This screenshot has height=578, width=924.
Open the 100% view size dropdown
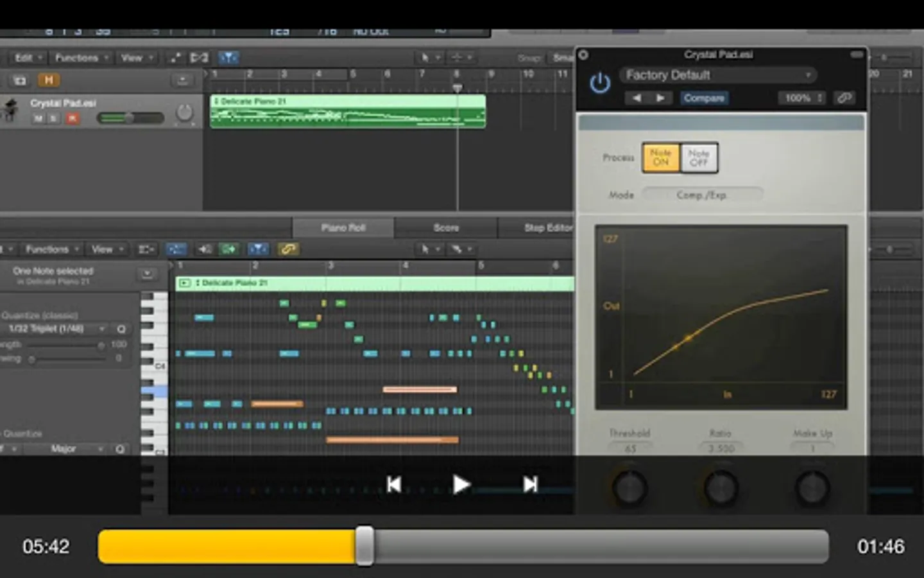tap(803, 98)
